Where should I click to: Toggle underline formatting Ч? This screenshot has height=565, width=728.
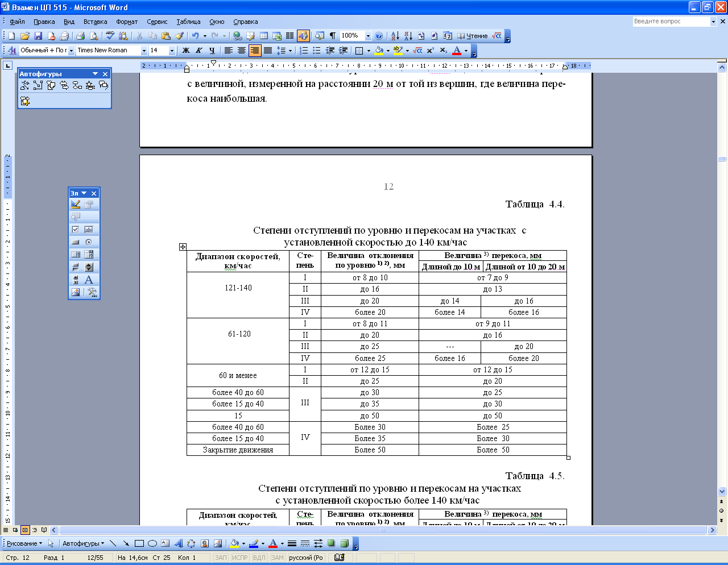point(212,51)
